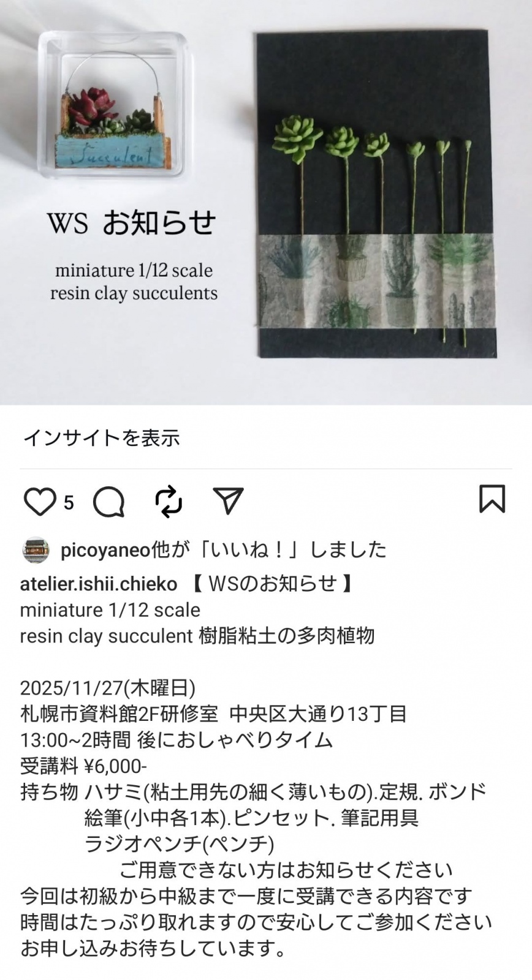Tap the date line 2025/11/27(木曜日)

[x=108, y=688]
